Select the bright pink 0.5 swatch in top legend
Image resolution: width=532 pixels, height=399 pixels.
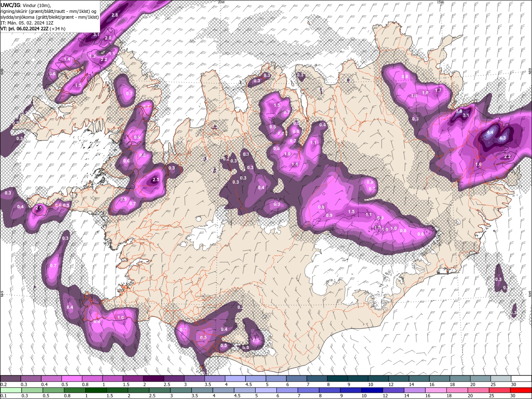(72, 379)
